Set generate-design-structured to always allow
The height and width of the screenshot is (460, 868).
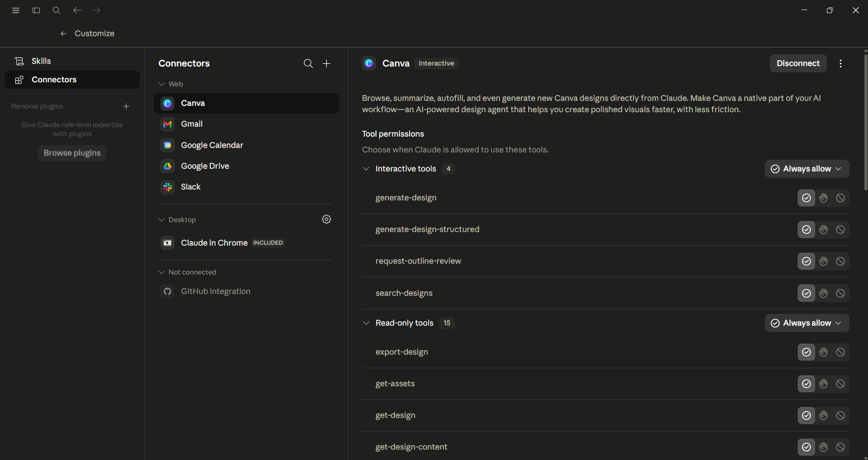pos(806,230)
